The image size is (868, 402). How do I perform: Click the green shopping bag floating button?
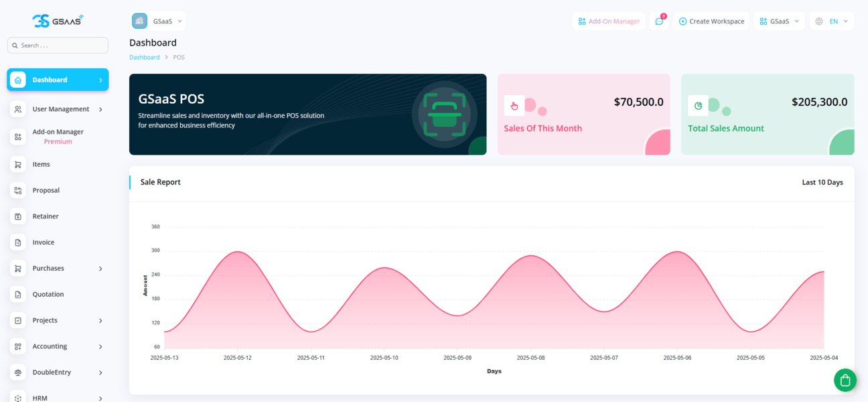point(845,380)
